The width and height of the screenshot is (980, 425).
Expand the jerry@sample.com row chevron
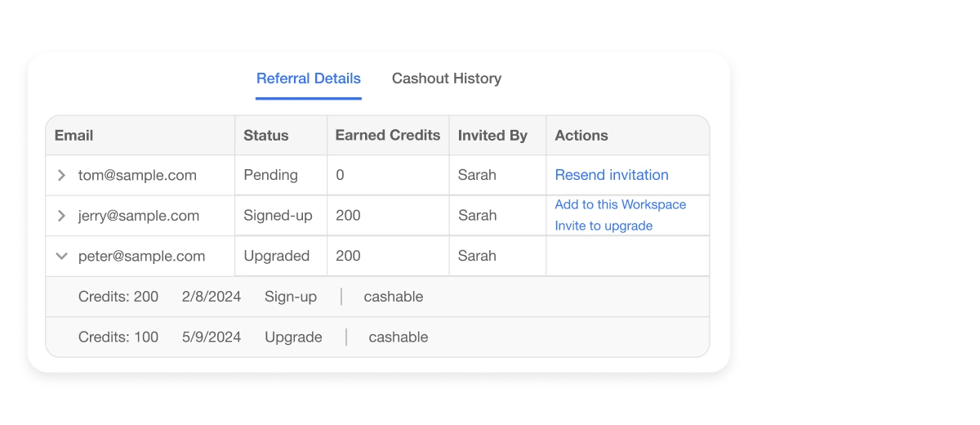tap(61, 216)
